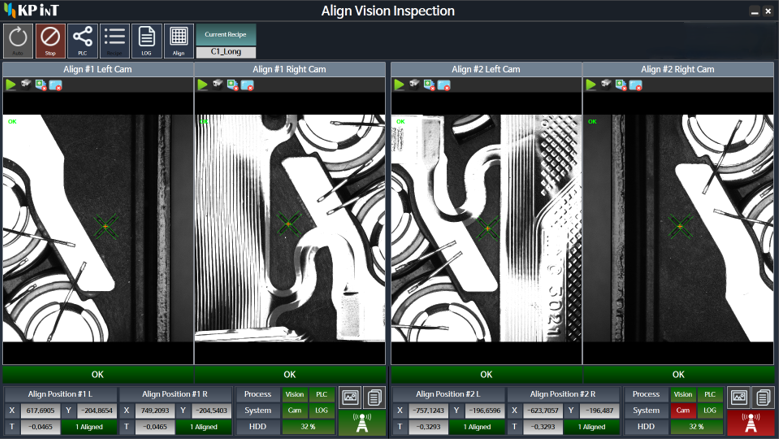Screen dimensions: 779x439
Task: Click camera icon under Align #1 Right Cam
Action: pyautogui.click(x=217, y=84)
